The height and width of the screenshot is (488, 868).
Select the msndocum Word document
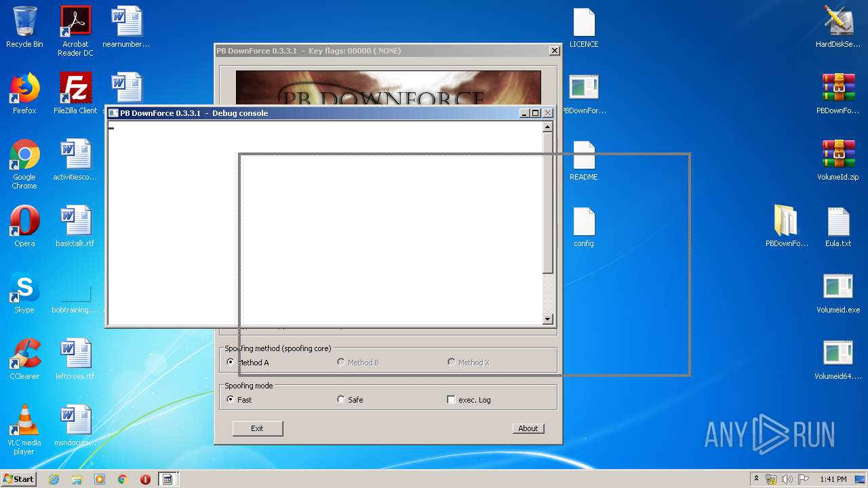(75, 426)
